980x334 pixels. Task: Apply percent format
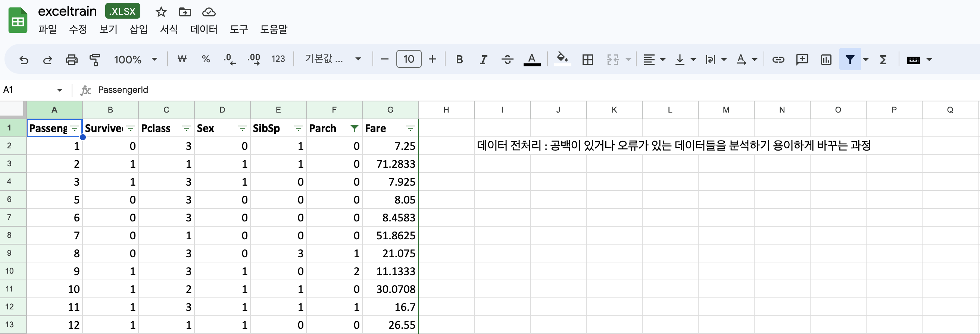(206, 59)
